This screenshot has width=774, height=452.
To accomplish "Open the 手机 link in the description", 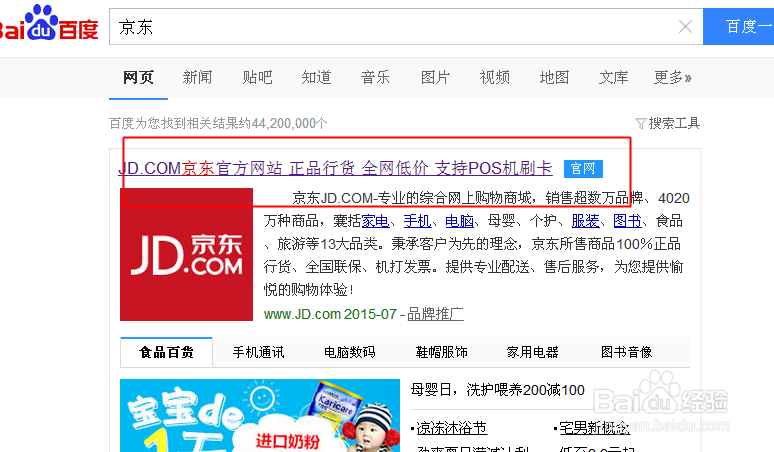I will click(417, 221).
